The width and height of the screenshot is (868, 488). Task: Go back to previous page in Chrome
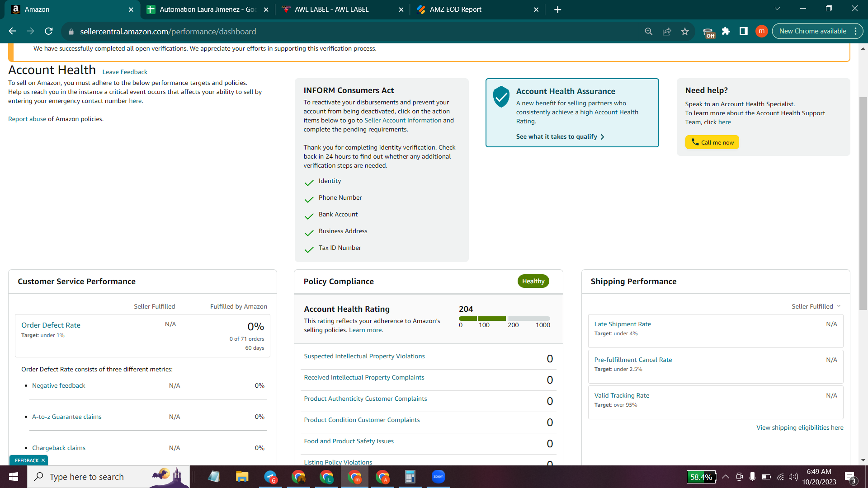(12, 31)
